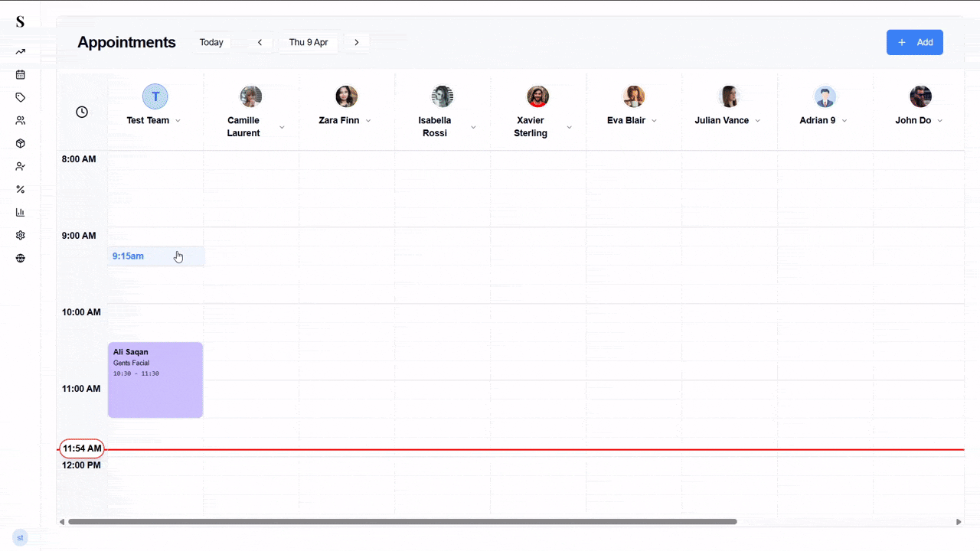
Task: Open reports via the bar chart icon
Action: (x=20, y=212)
